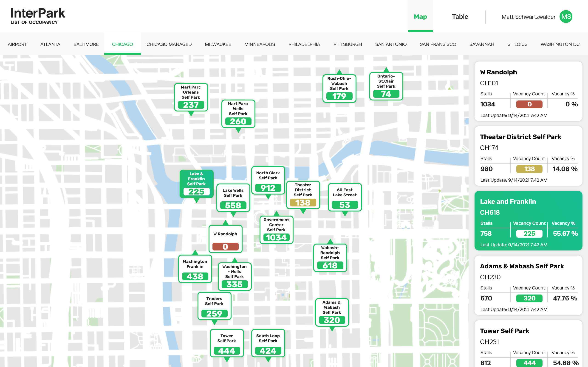Viewport: 588px width, 367px height.
Task: Click the Lake & Franklin Self Park marker
Action: (x=196, y=184)
